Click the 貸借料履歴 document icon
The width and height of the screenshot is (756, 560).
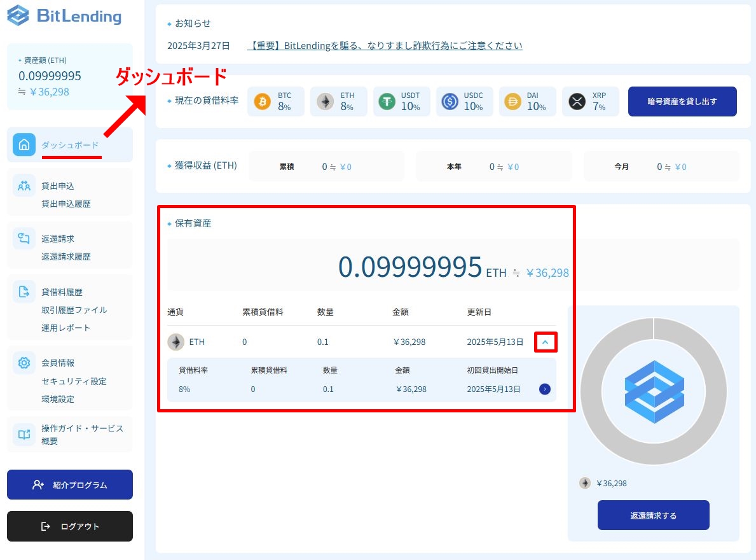24,291
